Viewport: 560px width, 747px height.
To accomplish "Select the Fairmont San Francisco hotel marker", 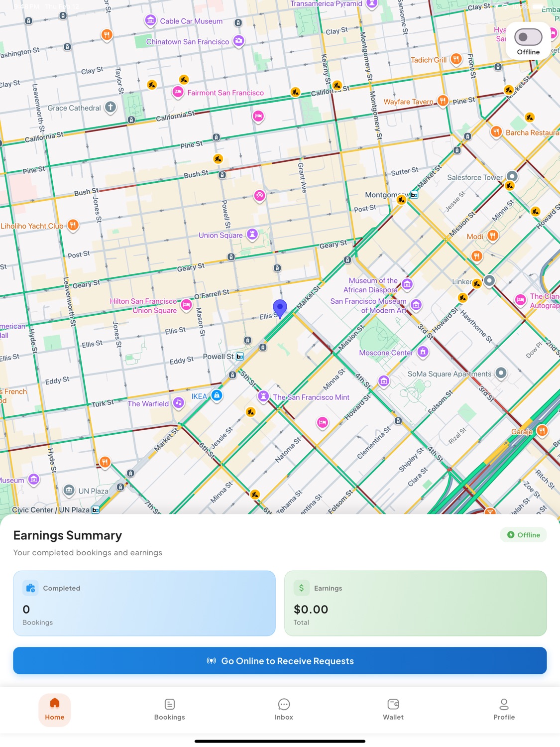I will [178, 92].
